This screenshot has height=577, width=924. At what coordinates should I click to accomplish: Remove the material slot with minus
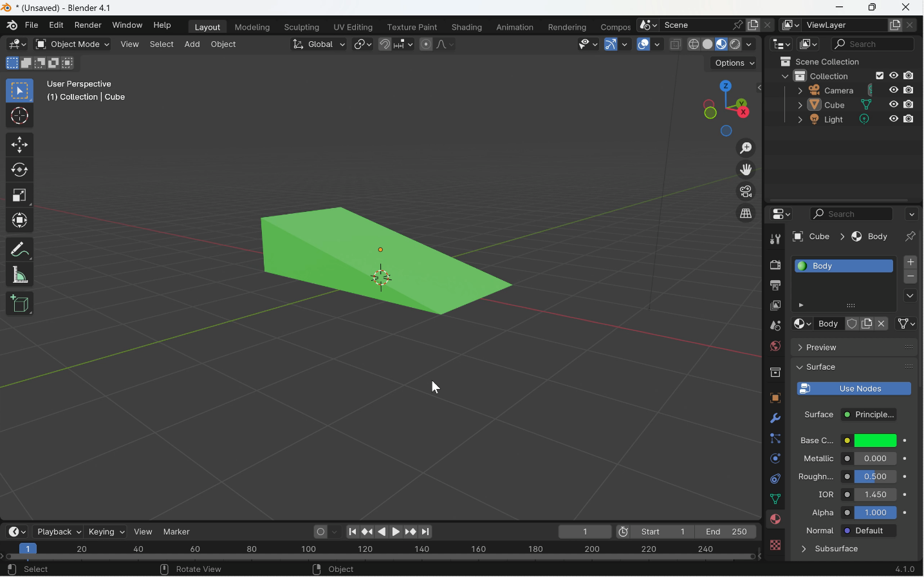(911, 277)
